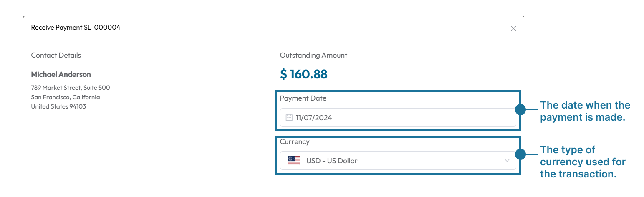Expand the Currency dropdown chevron
The height and width of the screenshot is (197, 644).
pyautogui.click(x=507, y=160)
